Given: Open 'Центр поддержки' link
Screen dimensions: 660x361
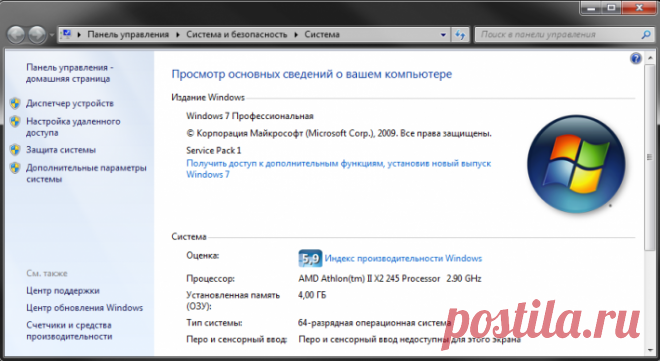Looking at the screenshot, I should click(x=63, y=290).
